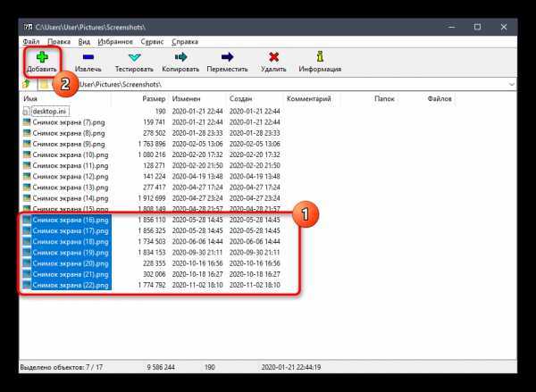This screenshot has height=392, width=536.
Task: Click icon of Снимок экрана (8).png
Action: (27, 133)
